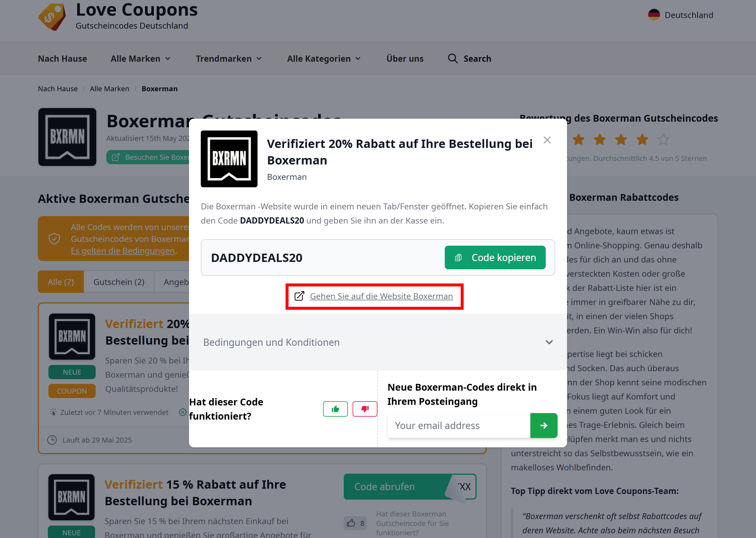Click the NEUE badge on 20% coupon
Image resolution: width=756 pixels, height=538 pixels.
coord(72,372)
